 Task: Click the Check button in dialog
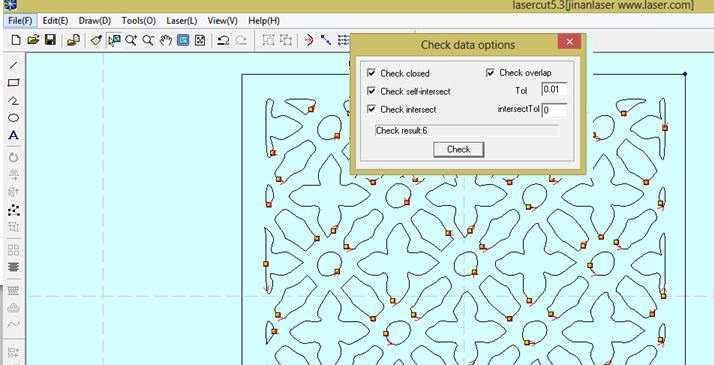pyautogui.click(x=459, y=149)
